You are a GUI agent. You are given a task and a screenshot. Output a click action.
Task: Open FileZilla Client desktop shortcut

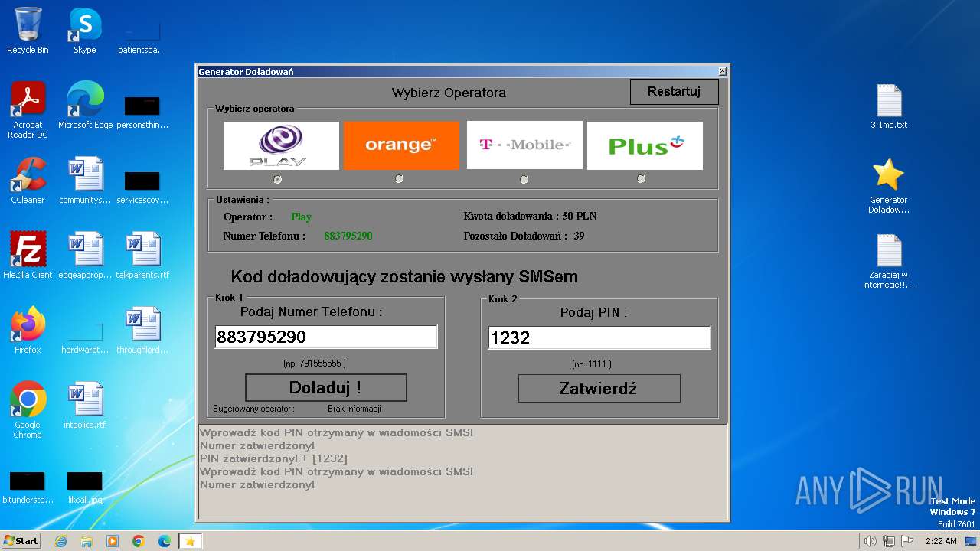28,256
